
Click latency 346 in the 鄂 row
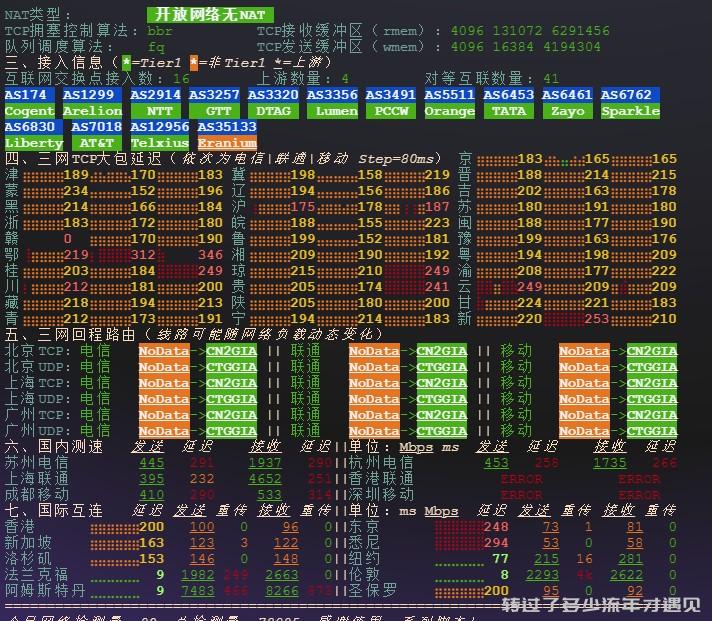click(210, 255)
